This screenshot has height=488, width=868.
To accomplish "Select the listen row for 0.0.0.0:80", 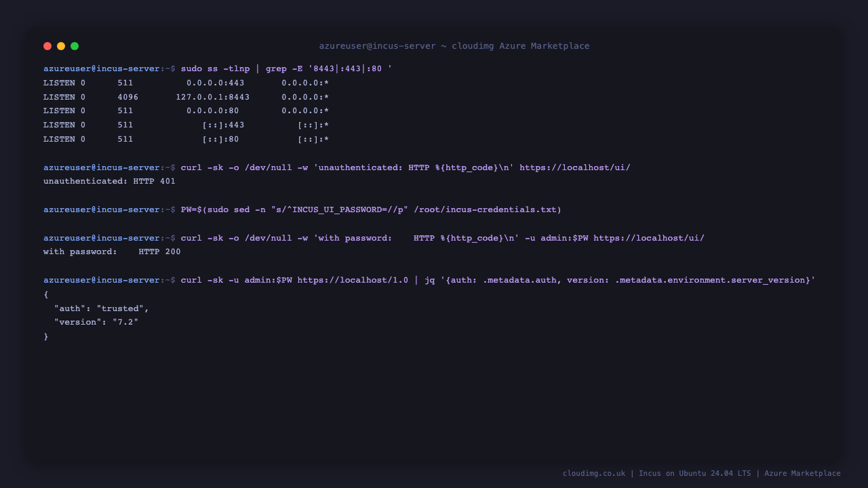I will point(186,111).
